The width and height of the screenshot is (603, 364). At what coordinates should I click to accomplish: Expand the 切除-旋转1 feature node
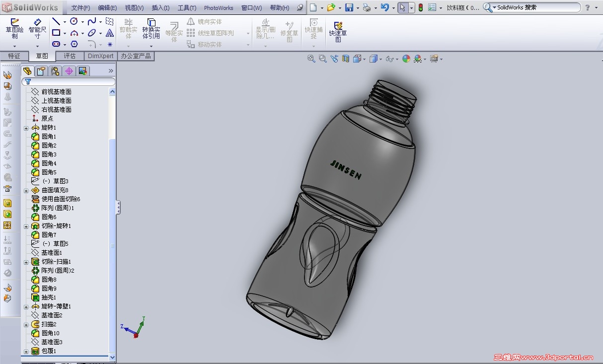click(26, 226)
